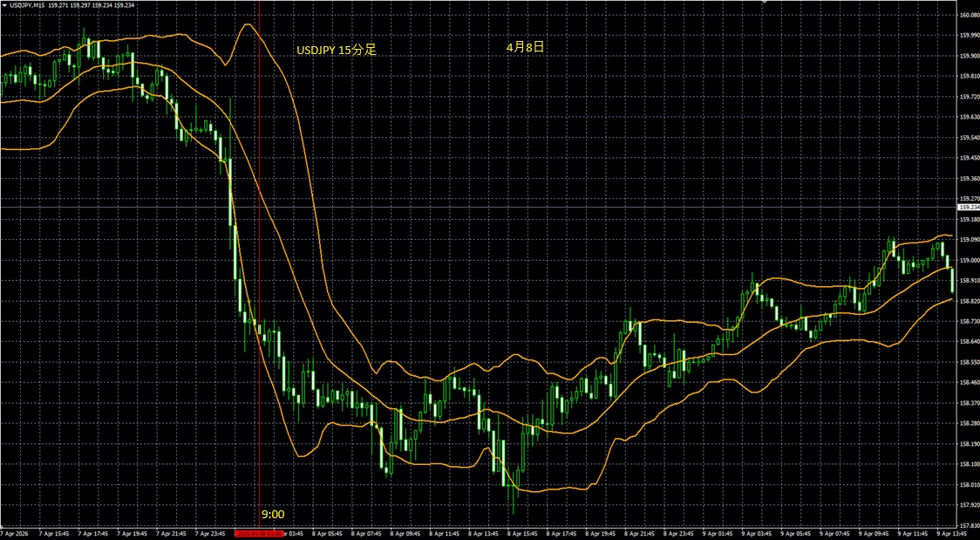Click the upper Bollinger band's highest peak
This screenshot has height=540, width=980.
(x=247, y=24)
